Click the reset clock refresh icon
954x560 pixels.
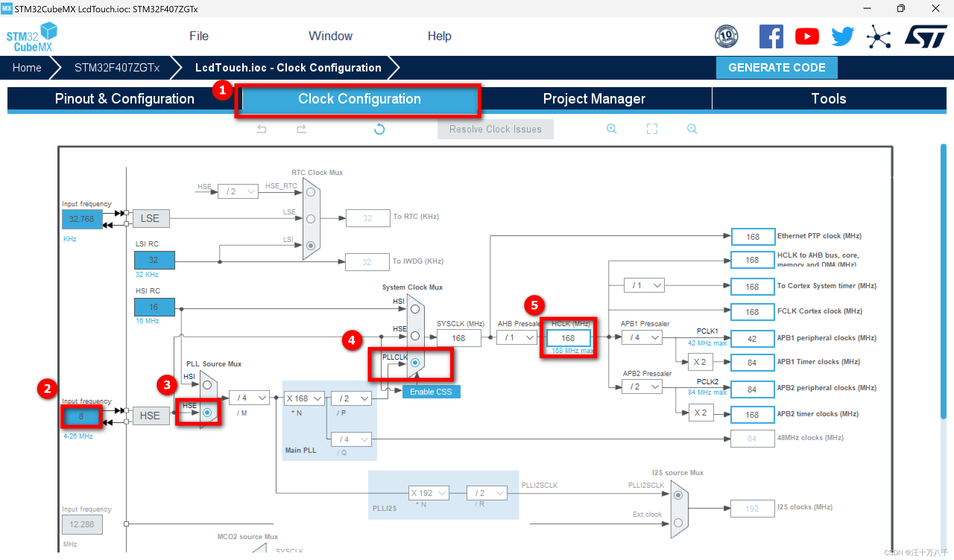pos(379,129)
